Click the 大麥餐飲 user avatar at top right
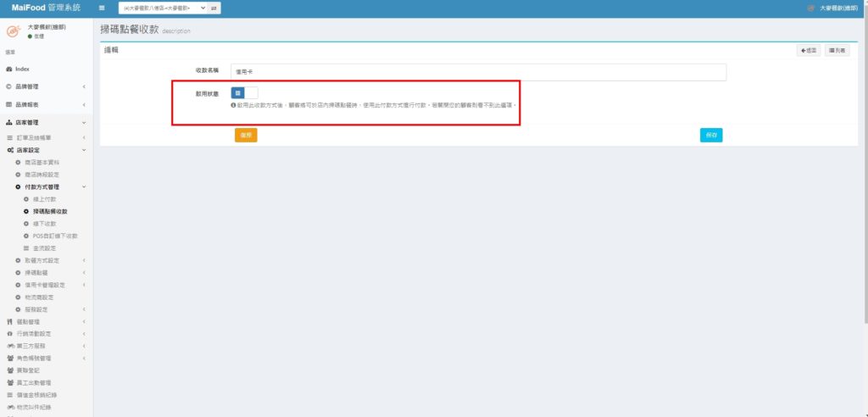This screenshot has width=868, height=417. pyautogui.click(x=811, y=8)
